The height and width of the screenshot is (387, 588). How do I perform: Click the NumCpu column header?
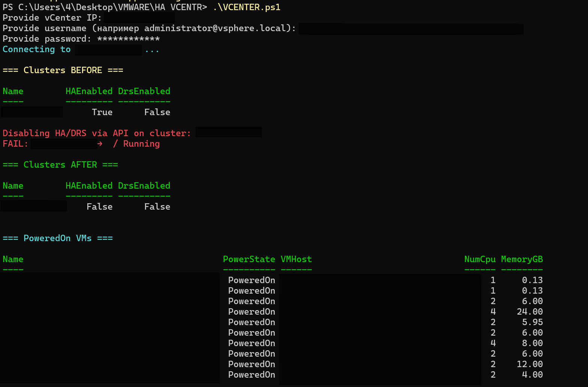(x=480, y=259)
